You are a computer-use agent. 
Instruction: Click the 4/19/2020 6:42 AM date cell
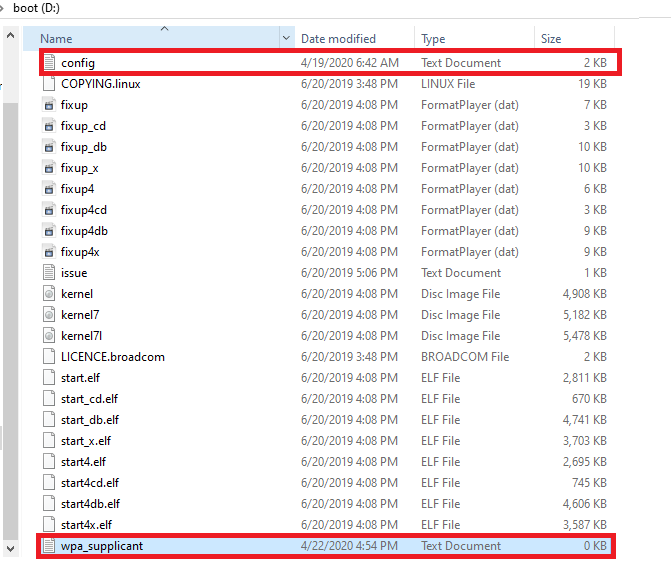click(350, 62)
